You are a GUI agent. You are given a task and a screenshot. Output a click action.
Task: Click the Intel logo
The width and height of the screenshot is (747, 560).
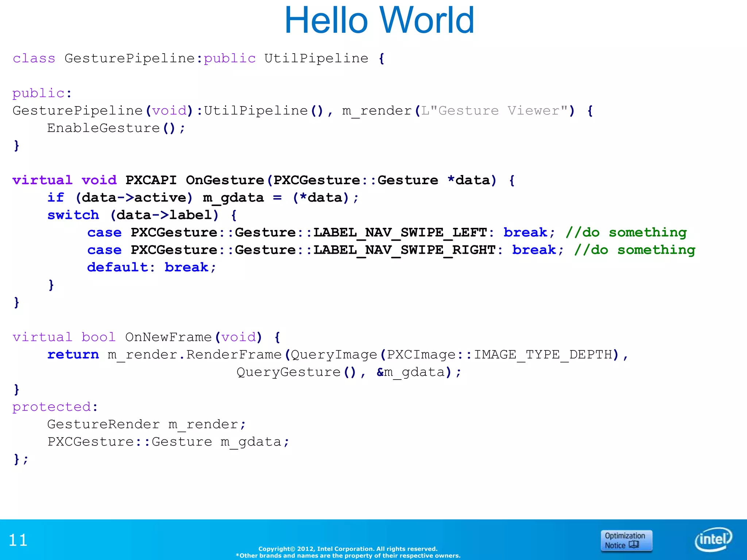coord(713,539)
